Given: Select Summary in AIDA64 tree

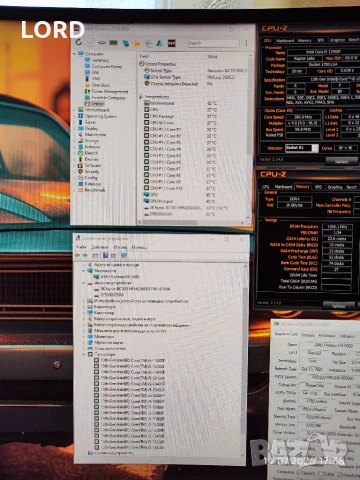Looking at the screenshot, I should 100,60.
